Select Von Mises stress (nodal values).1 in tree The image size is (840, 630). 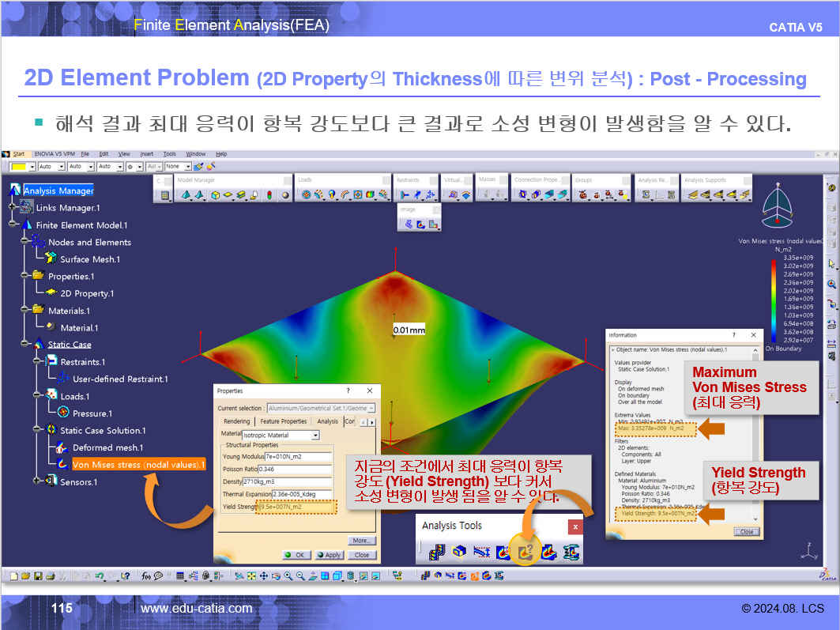pos(138,464)
